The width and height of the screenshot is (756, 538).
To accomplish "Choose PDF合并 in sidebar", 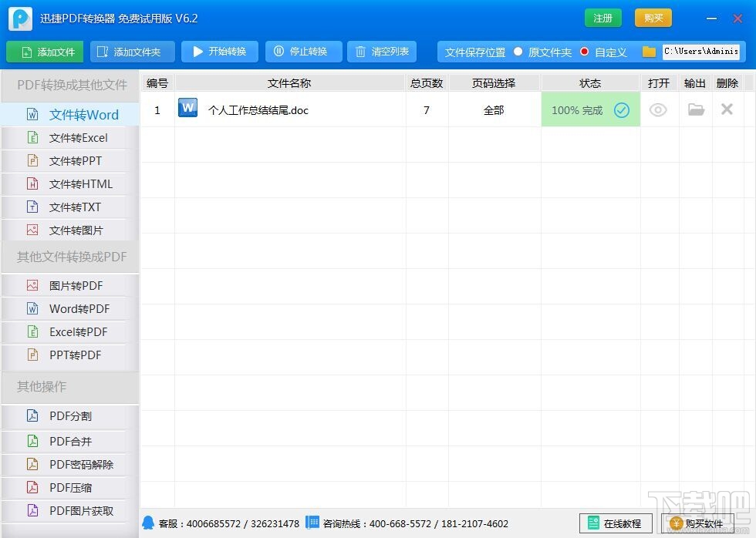I will pos(70,441).
